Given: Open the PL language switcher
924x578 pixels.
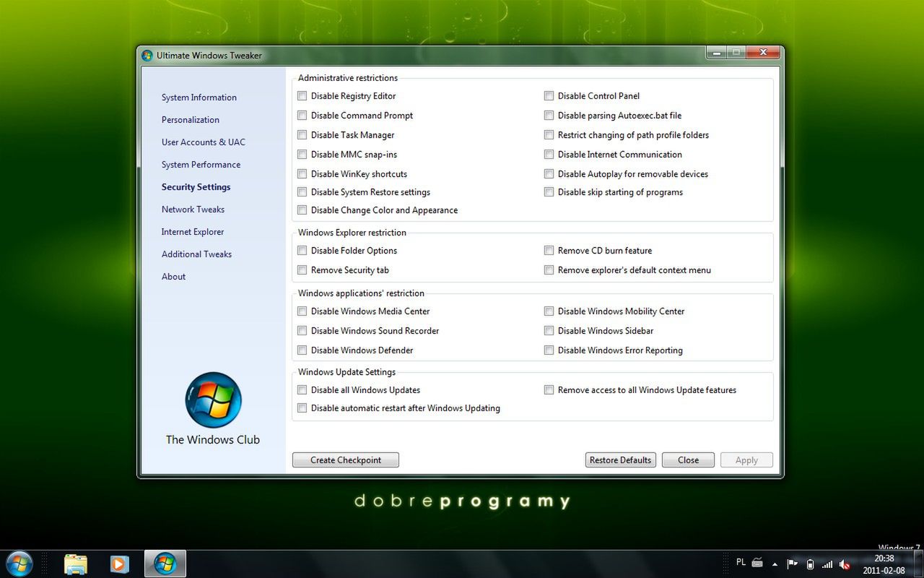Looking at the screenshot, I should 741,563.
